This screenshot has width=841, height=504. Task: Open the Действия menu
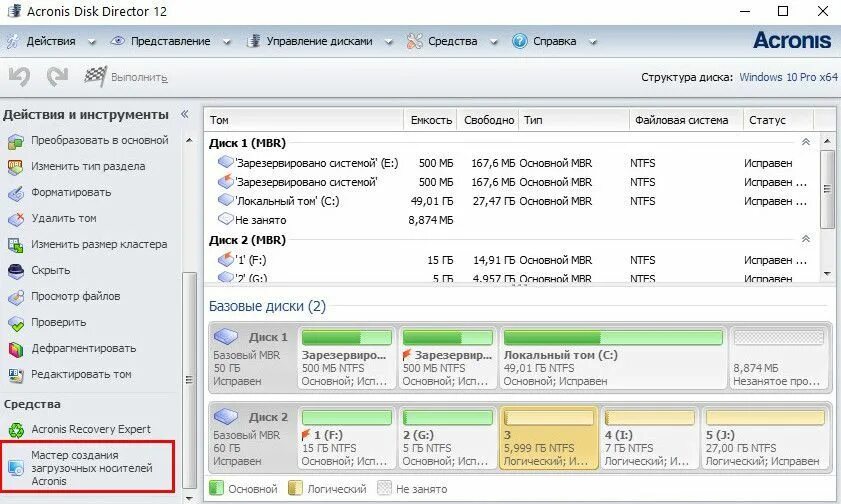tap(51, 41)
